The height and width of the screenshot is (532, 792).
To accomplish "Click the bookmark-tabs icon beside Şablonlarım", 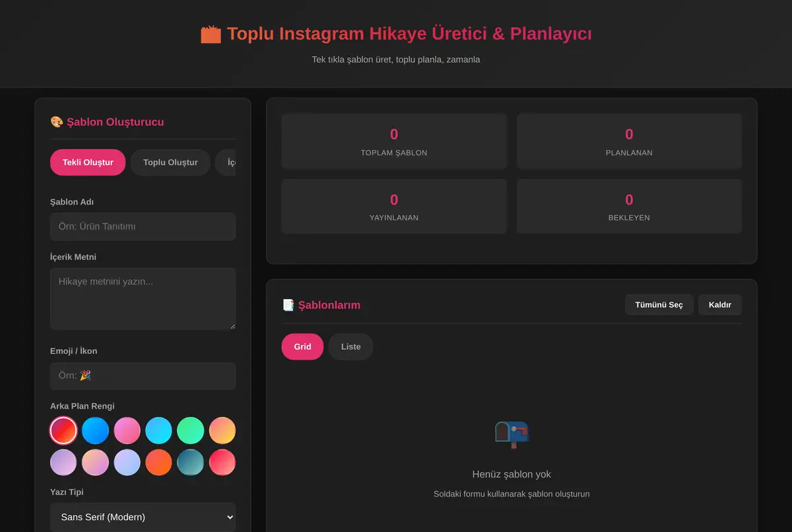I will tap(288, 305).
